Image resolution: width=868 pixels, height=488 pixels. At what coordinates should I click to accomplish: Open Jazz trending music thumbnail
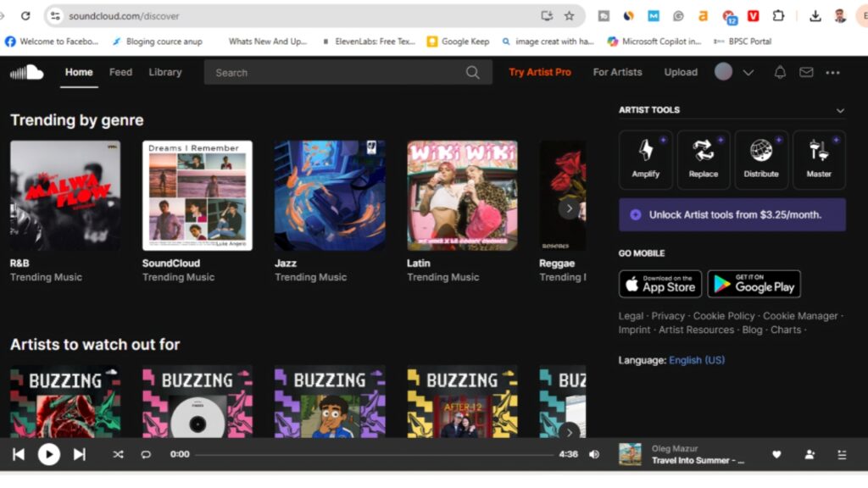point(330,196)
